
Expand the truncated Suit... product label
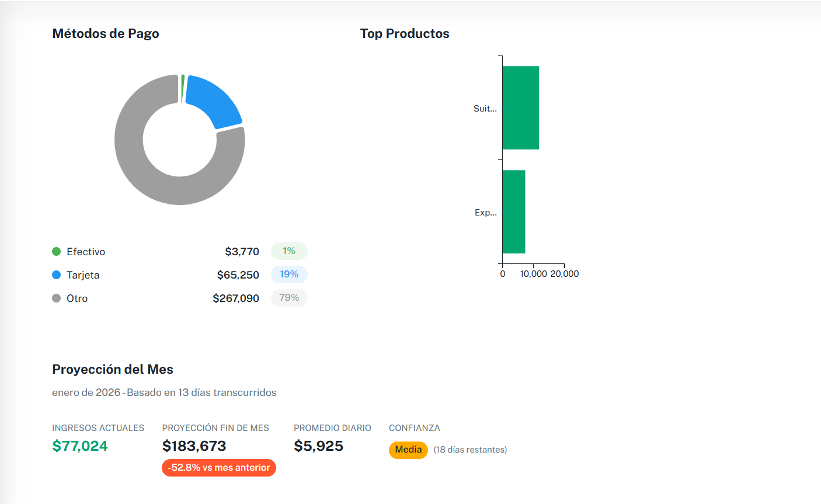point(485,108)
